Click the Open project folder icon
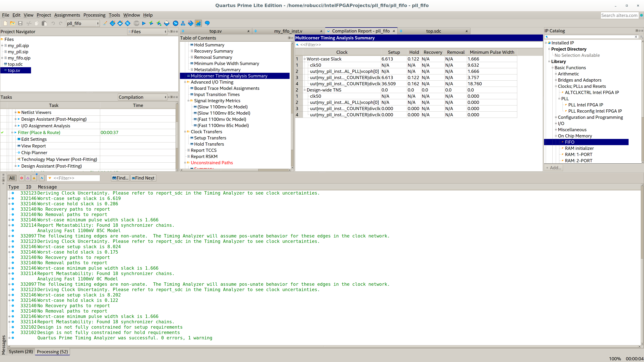644x362 pixels. [x=13, y=23]
